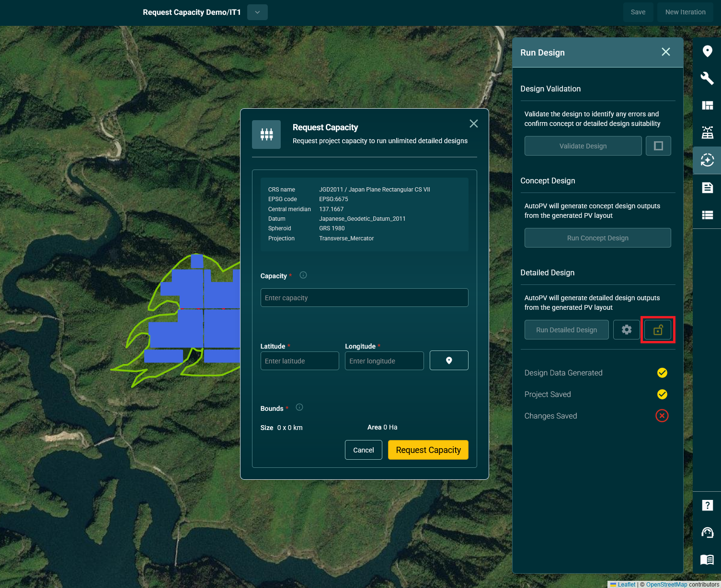
Task: Click the solar panel sidebar icon
Action: coord(707,133)
